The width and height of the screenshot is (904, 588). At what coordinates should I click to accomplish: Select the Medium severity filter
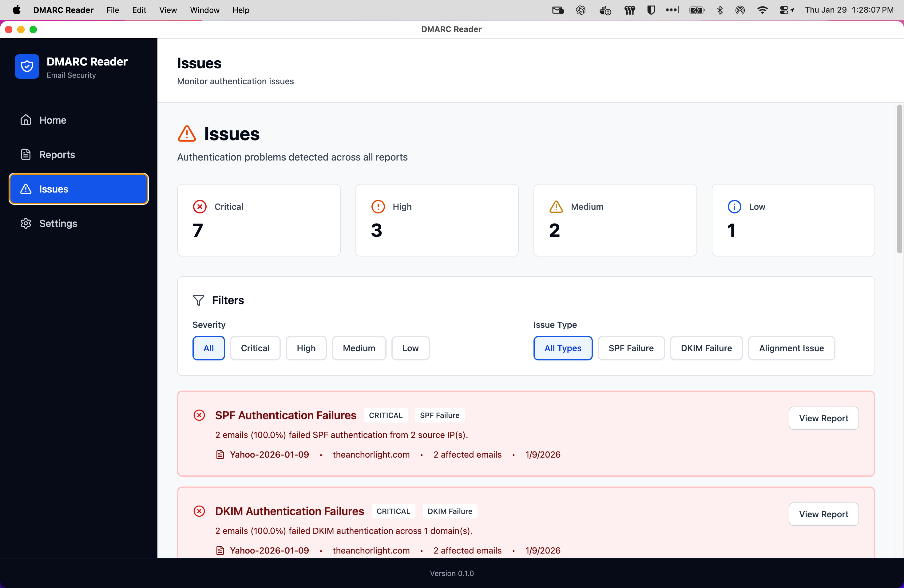tap(359, 348)
